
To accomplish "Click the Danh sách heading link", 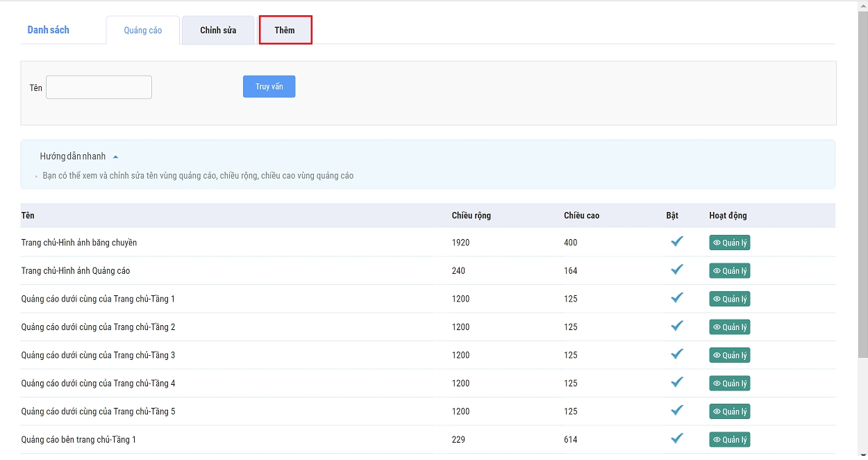I will [x=48, y=30].
